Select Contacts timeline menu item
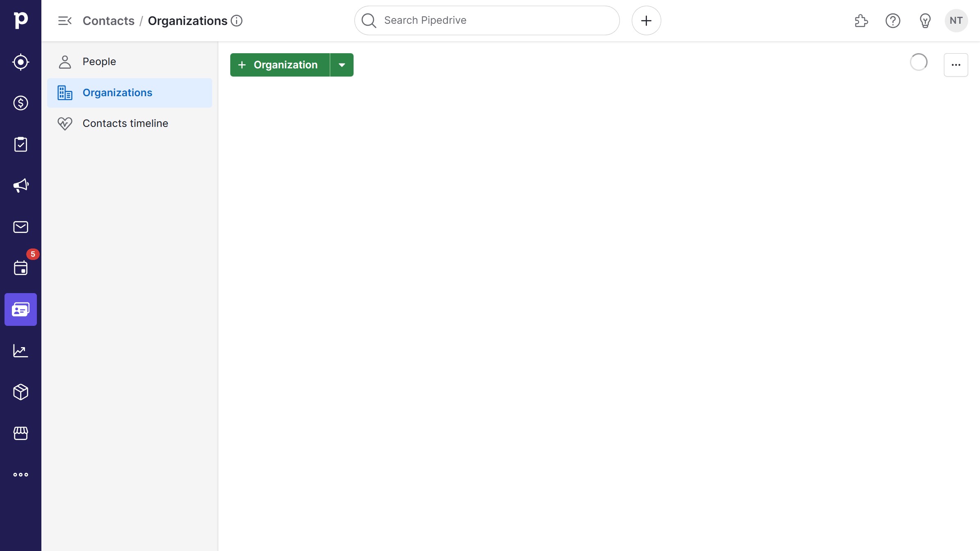The image size is (980, 551). pos(125,123)
